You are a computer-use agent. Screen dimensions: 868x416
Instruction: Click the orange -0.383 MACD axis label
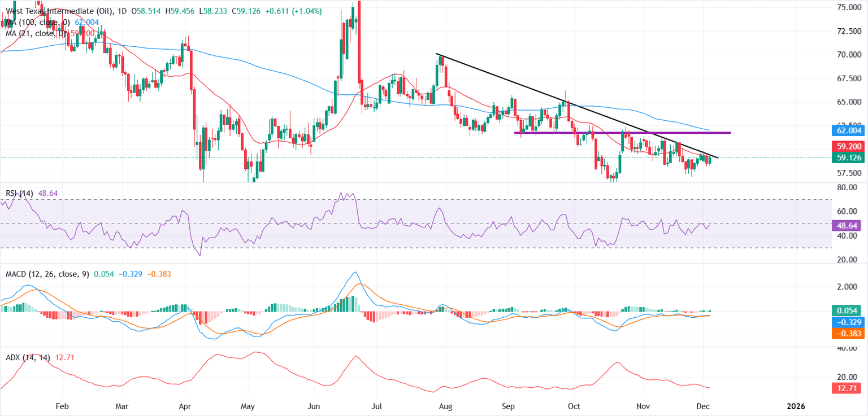[x=847, y=333]
